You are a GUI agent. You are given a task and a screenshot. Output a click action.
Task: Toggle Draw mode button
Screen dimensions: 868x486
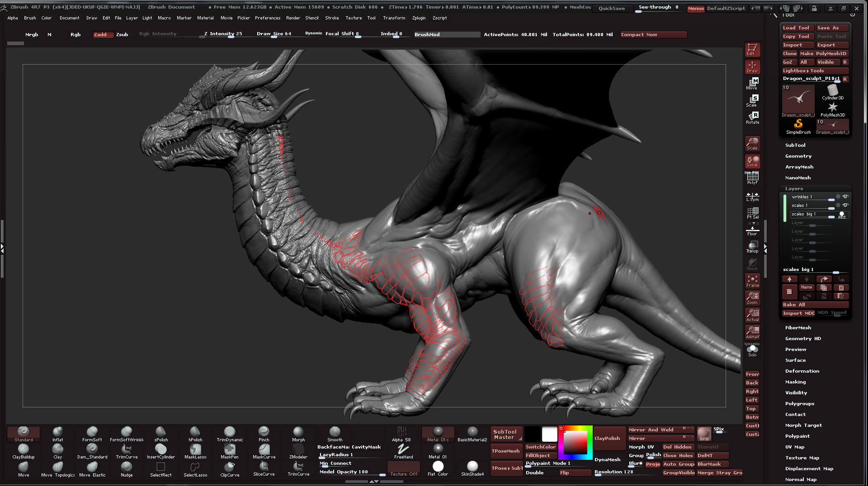(753, 66)
